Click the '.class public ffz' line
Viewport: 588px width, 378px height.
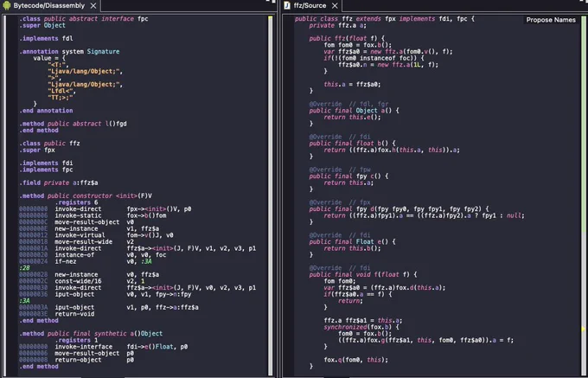(49, 144)
